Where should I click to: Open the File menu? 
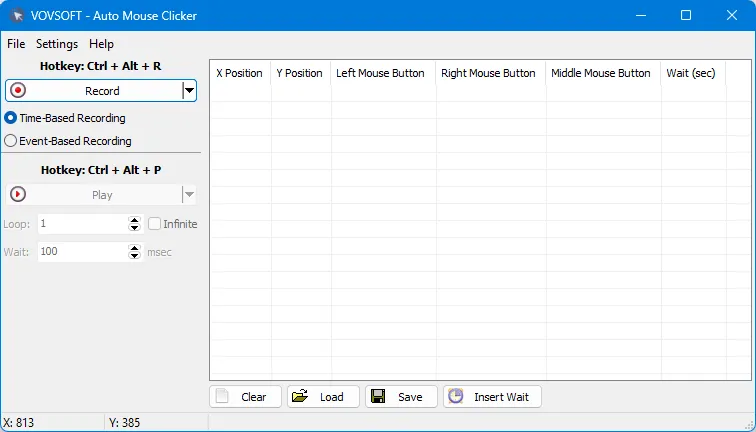(16, 44)
